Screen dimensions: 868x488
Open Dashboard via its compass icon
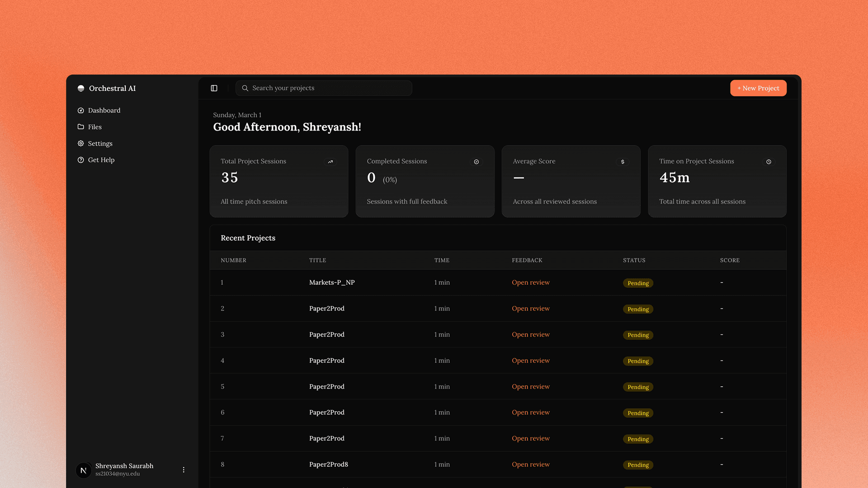coord(81,110)
